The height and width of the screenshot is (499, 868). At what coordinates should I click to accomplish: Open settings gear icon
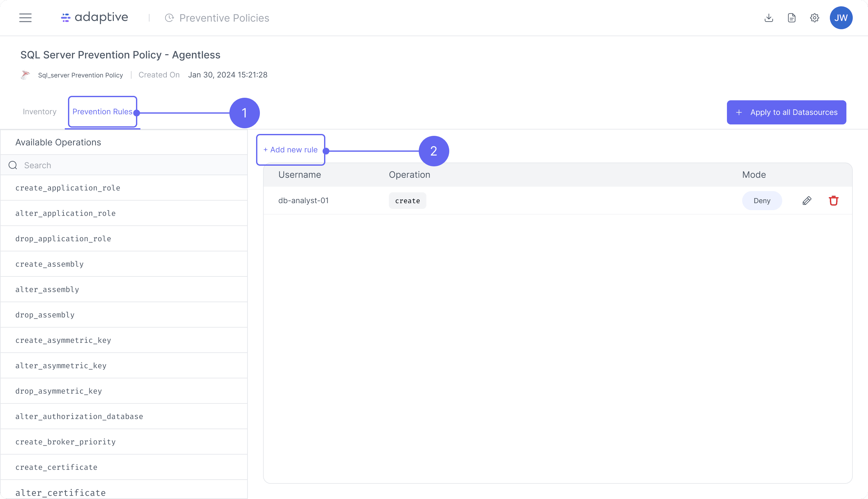click(x=815, y=18)
